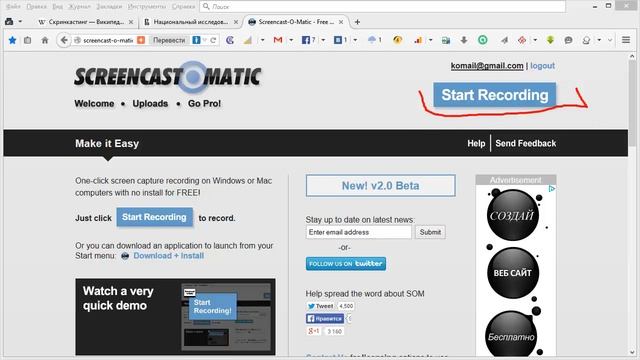Open a new tab with the plus button
This screenshot has height=360, width=640.
point(357,22)
